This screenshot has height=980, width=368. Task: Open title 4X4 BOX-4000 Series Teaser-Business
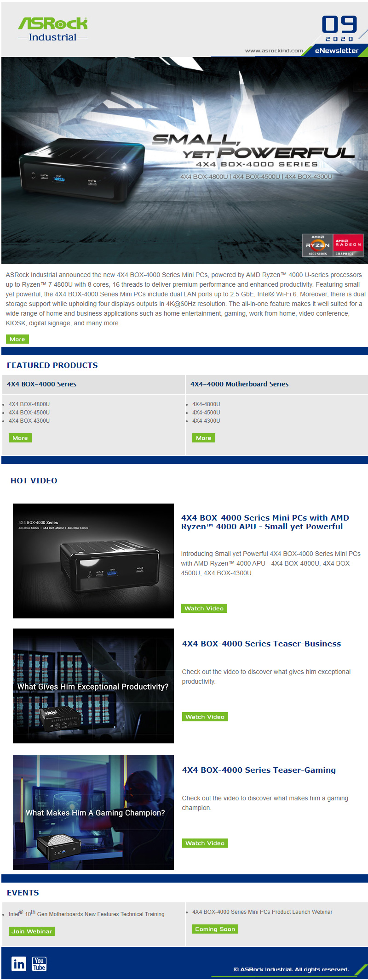pos(261,644)
